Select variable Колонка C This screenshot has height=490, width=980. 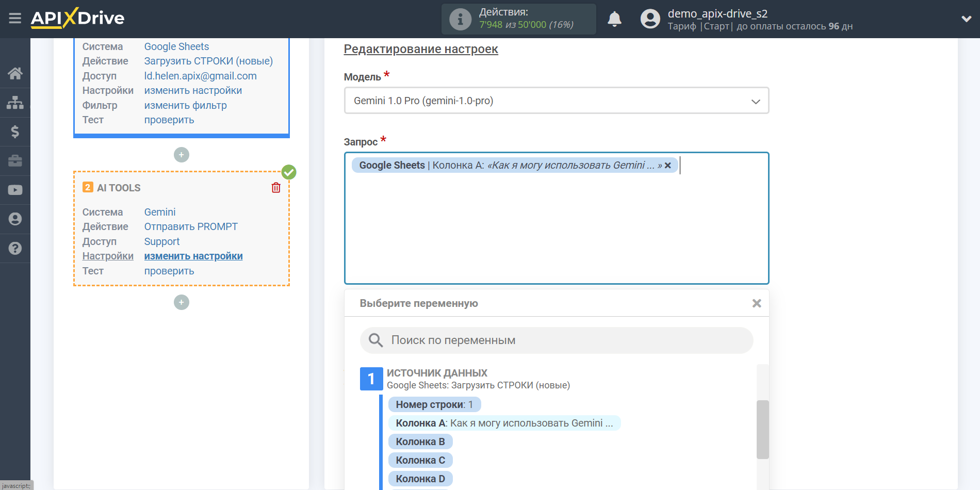pos(420,460)
